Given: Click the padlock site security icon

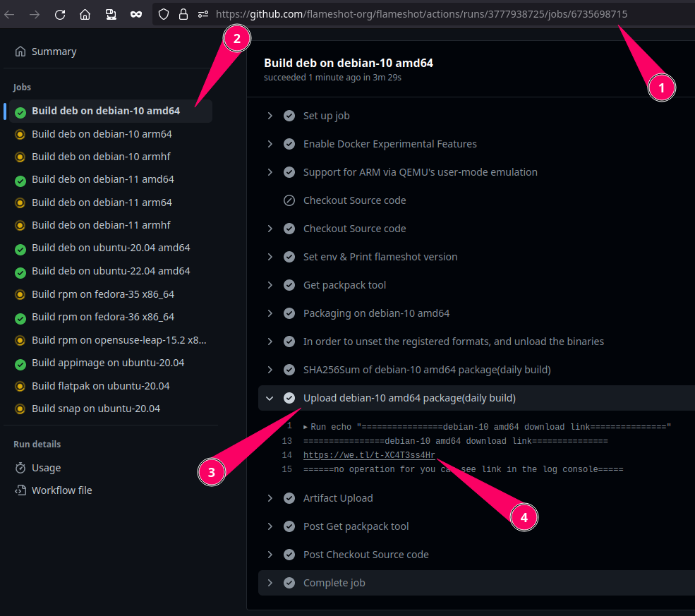Looking at the screenshot, I should pyautogui.click(x=183, y=14).
